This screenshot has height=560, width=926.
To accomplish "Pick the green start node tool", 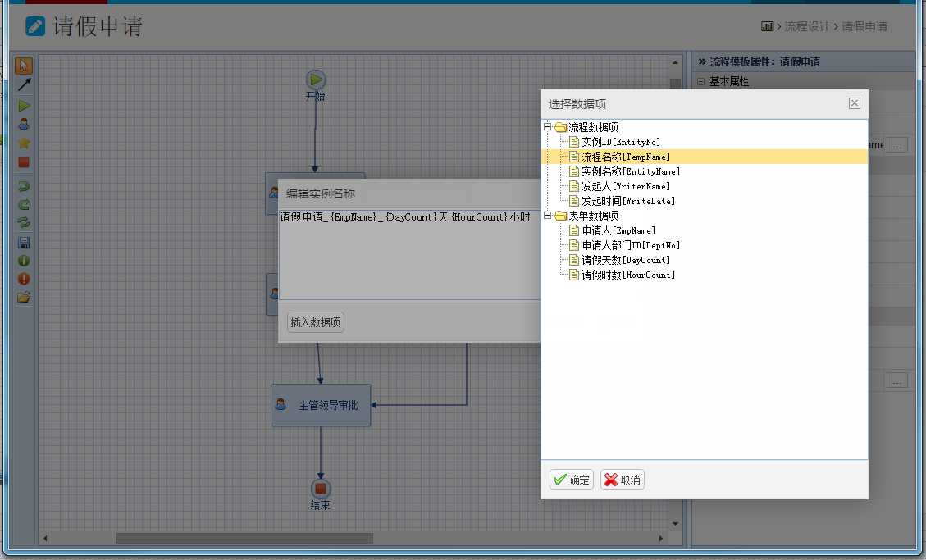I will coord(25,106).
